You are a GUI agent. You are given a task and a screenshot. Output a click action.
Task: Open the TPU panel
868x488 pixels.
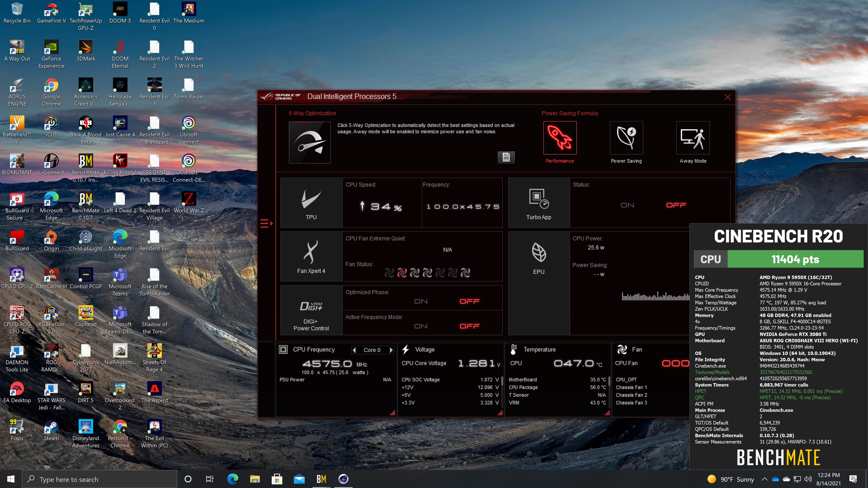point(311,203)
